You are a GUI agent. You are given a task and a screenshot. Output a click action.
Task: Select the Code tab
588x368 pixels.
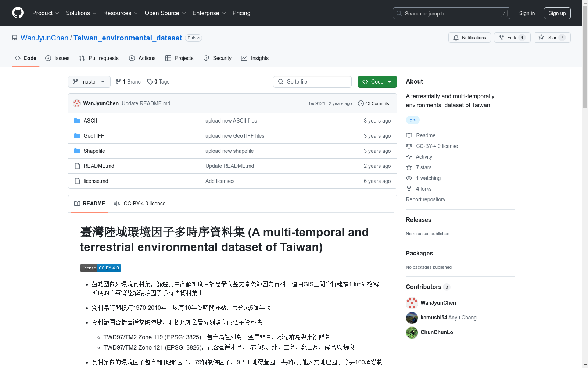pyautogui.click(x=26, y=58)
